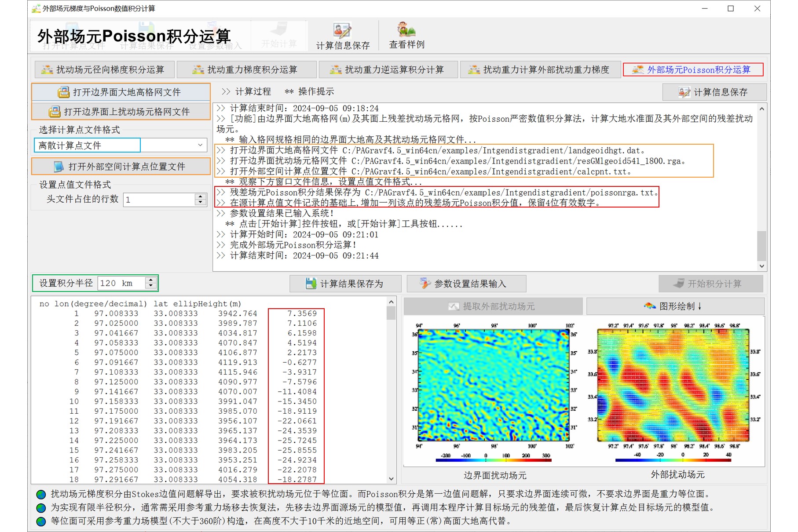Image resolution: width=798 pixels, height=532 pixels.
Task: Increase the 头文件占住的行数 spinner value
Action: [x=201, y=197]
